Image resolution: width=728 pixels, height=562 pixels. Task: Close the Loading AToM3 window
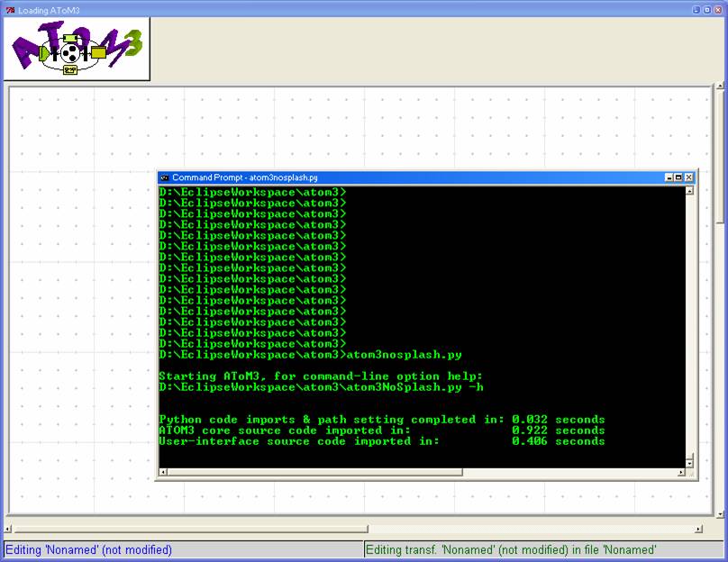(718, 10)
